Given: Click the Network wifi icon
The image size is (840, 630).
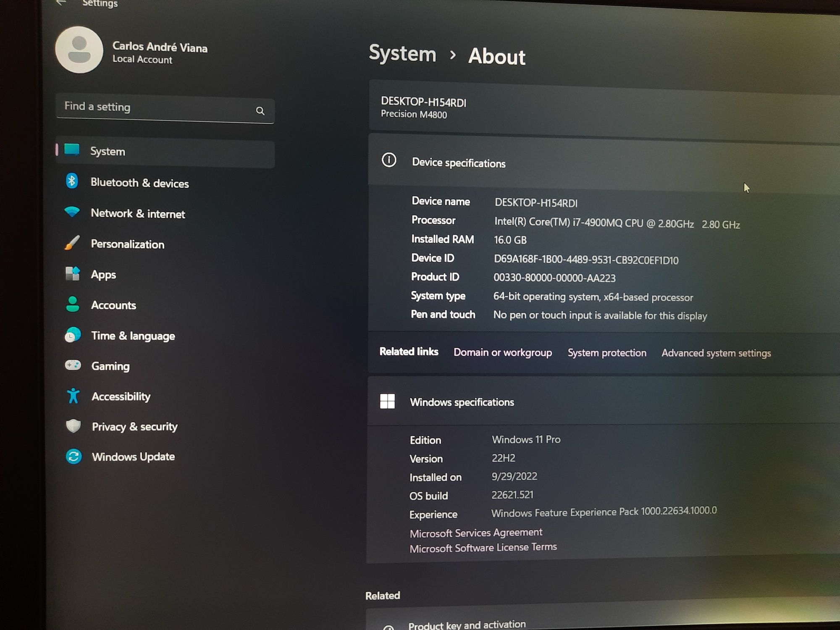Looking at the screenshot, I should tap(72, 212).
